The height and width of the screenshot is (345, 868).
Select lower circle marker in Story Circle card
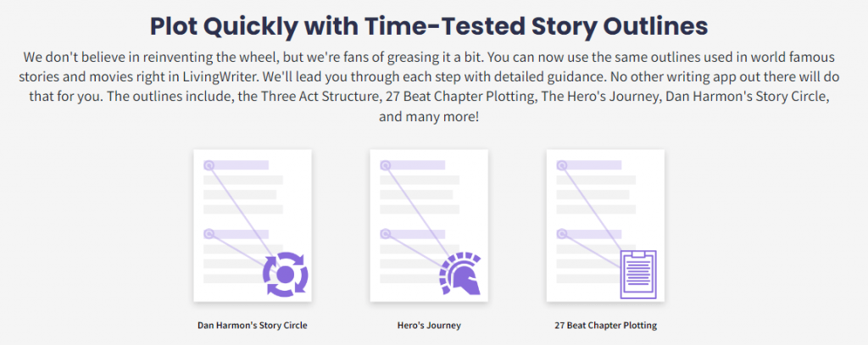(209, 234)
